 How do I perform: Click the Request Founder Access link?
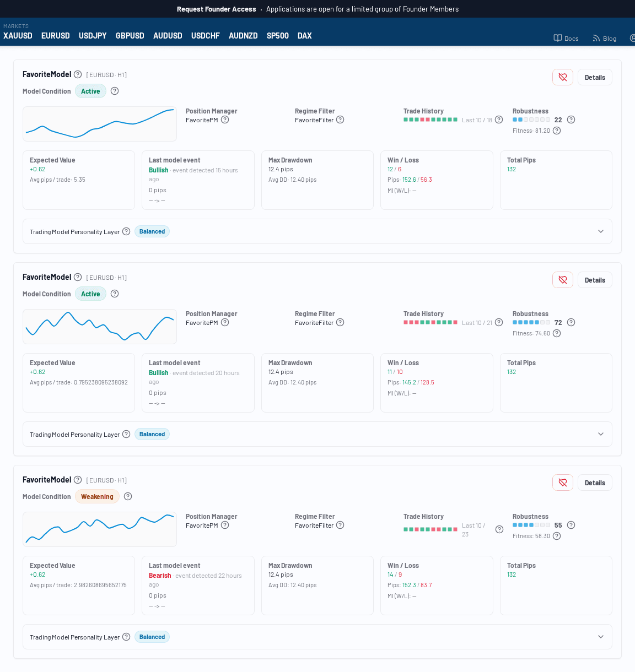tap(216, 9)
